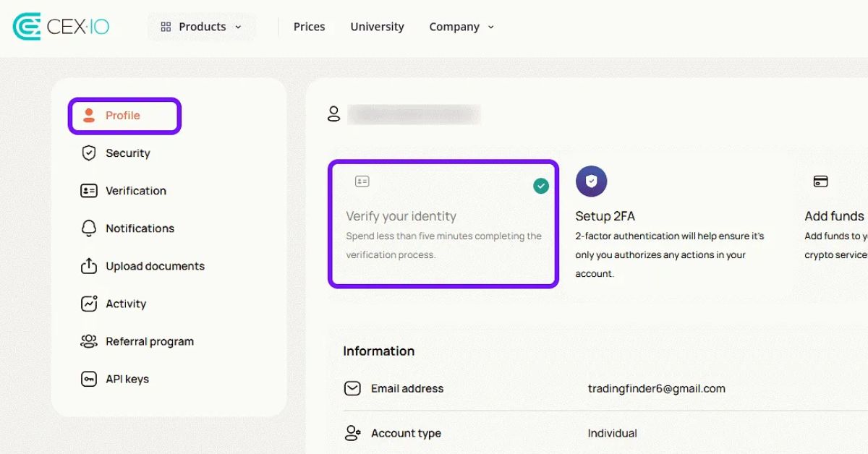Open the University page
Screen dimensions: 868x454
click(x=377, y=27)
